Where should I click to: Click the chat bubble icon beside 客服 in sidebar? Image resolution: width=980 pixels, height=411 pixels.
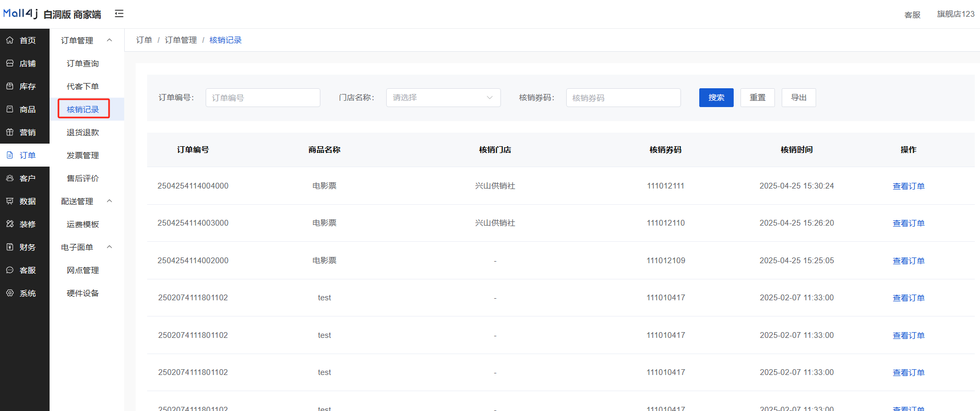10,270
